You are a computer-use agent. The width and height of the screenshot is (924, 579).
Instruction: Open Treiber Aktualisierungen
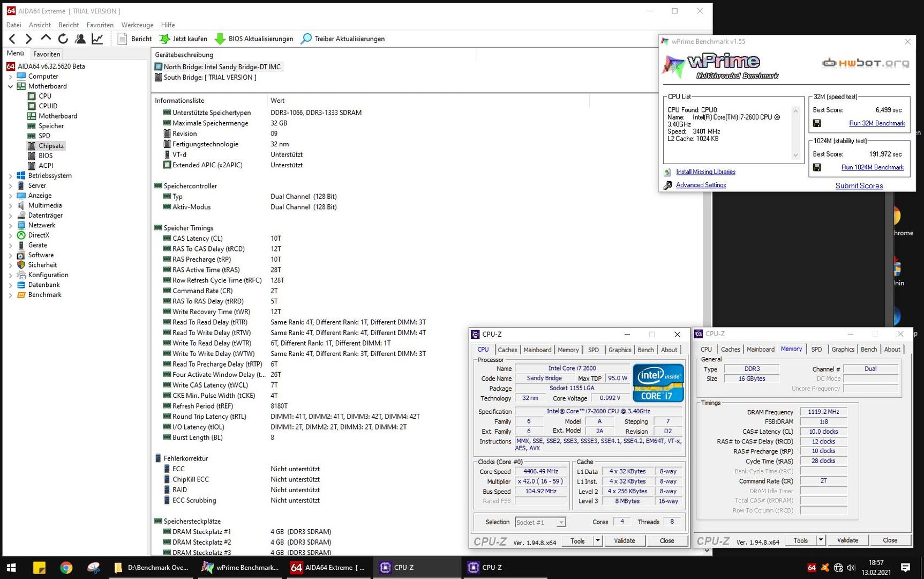[343, 39]
